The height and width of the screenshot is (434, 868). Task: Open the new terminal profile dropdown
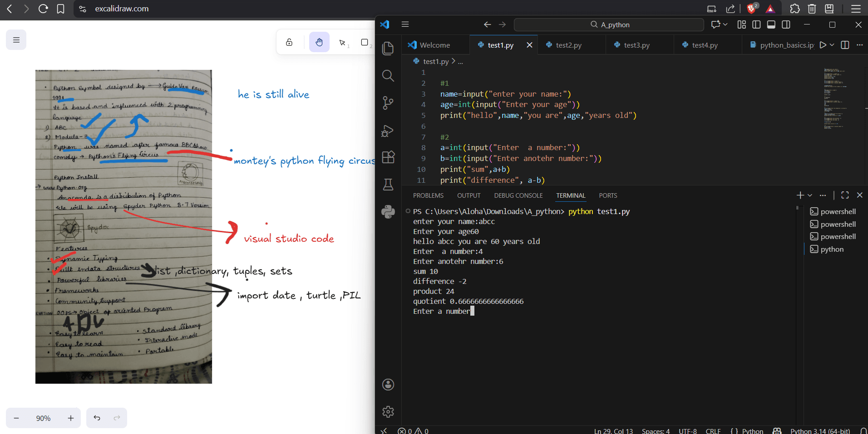pos(809,195)
